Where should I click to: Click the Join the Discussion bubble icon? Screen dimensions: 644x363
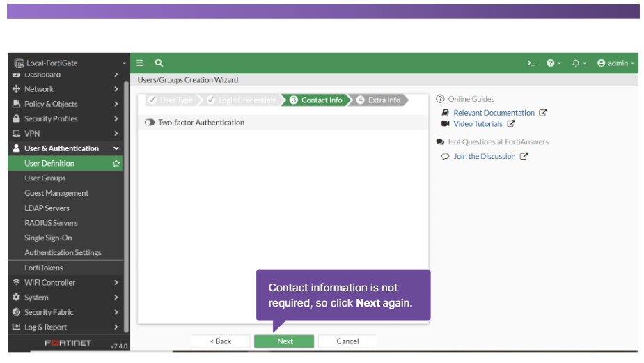tap(445, 156)
